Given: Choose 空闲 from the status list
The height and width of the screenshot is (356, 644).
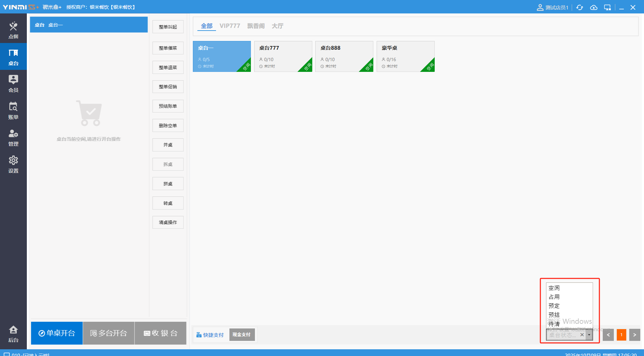Looking at the screenshot, I should (554, 288).
